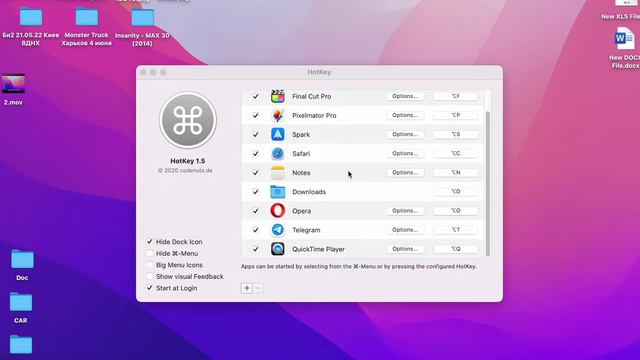640x360 pixels.
Task: Click the Final Cut Pro app icon
Action: coord(278,96)
